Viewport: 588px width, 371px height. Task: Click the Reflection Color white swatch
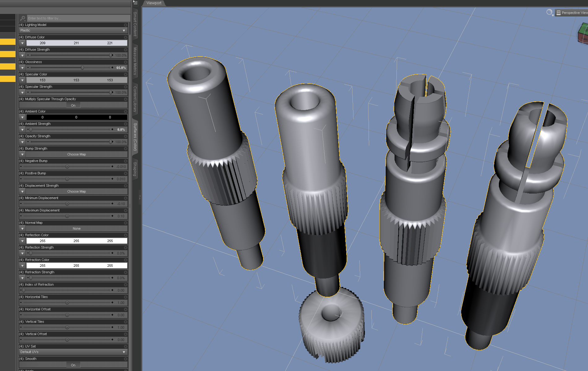point(76,241)
